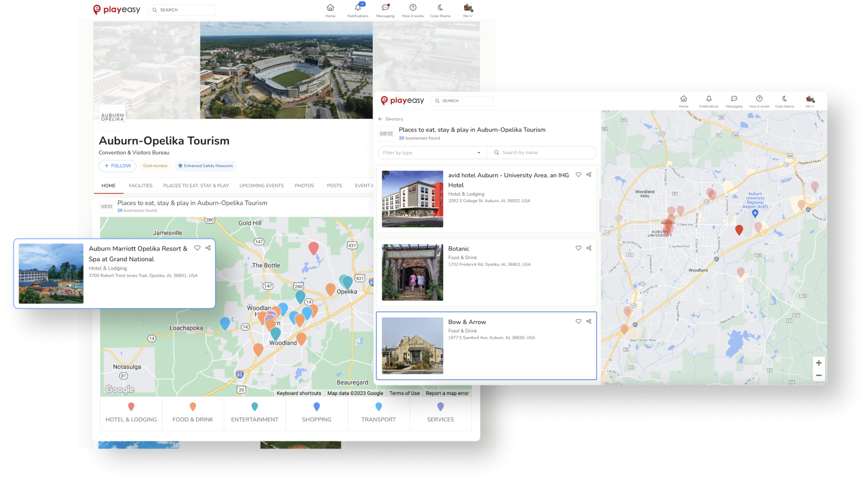Viewport: 868px width, 482px height.
Task: Filter map by Shopping
Action: pyautogui.click(x=317, y=413)
